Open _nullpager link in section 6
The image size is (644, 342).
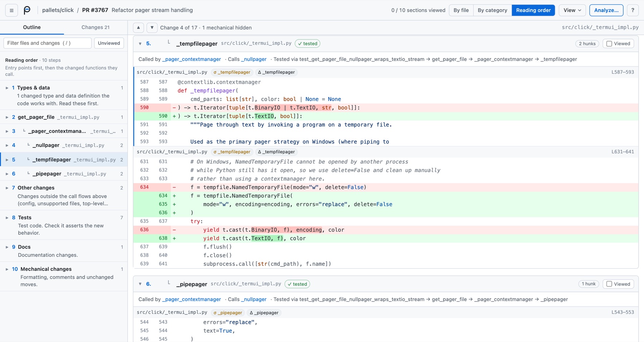(254, 299)
